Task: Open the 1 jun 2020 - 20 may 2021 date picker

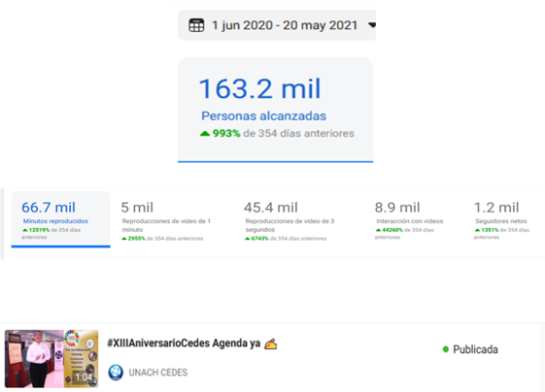Action: [x=277, y=25]
